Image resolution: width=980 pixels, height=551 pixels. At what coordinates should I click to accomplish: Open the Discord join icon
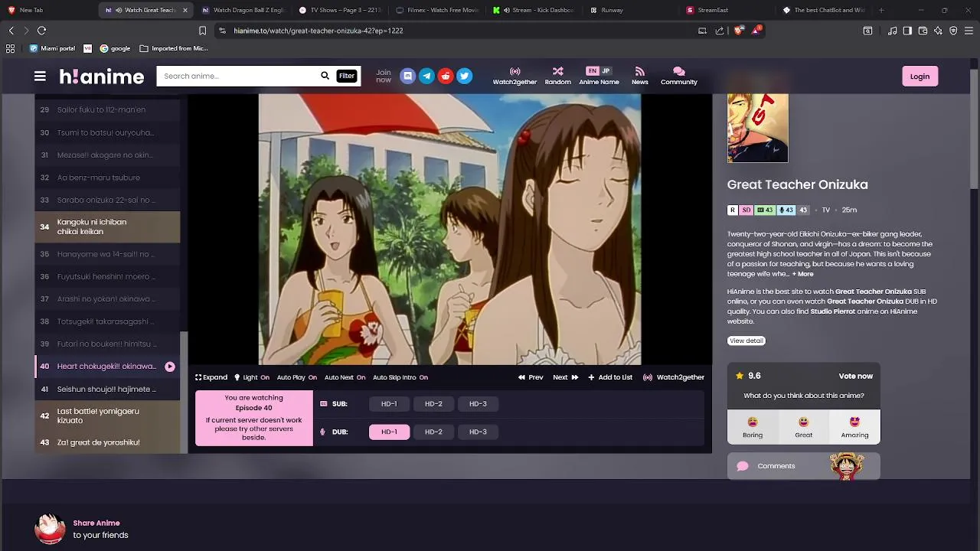pos(408,76)
